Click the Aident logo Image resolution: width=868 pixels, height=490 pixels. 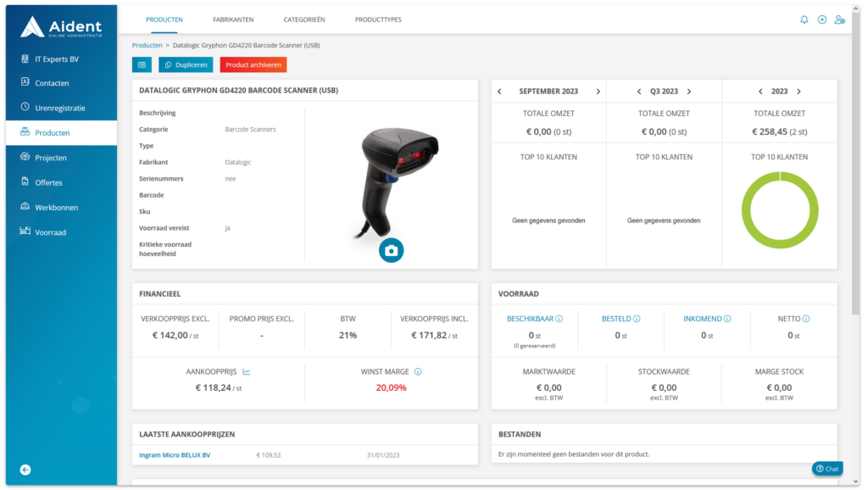pyautogui.click(x=61, y=27)
